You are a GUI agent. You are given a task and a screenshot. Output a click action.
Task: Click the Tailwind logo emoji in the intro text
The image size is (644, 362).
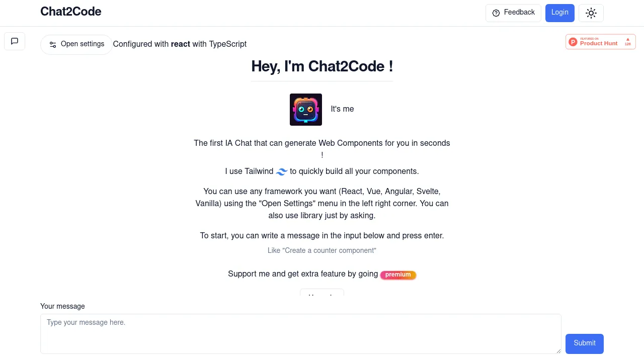pos(282,171)
